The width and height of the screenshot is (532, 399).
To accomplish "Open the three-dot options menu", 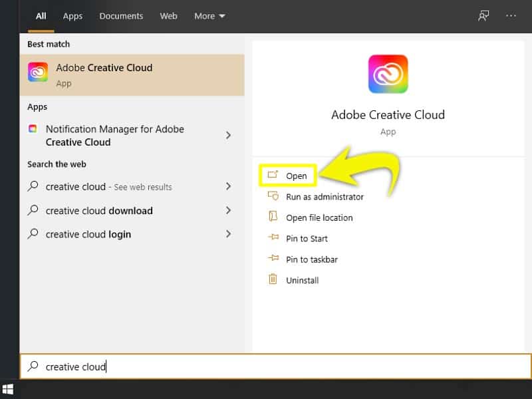I will pos(511,15).
